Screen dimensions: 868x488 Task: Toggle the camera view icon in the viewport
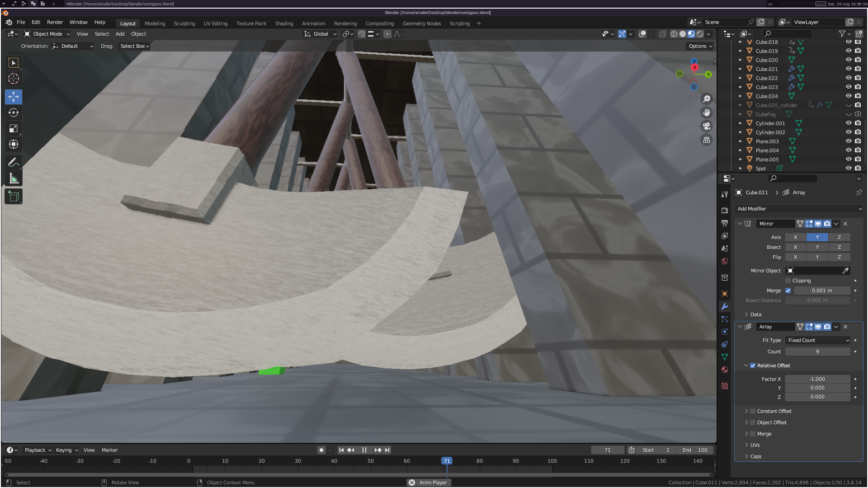click(x=707, y=126)
